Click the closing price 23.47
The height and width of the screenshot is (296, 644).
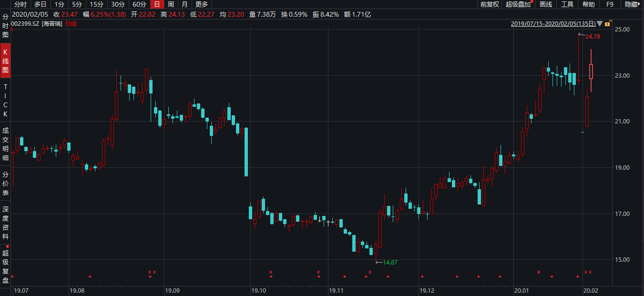coord(69,14)
